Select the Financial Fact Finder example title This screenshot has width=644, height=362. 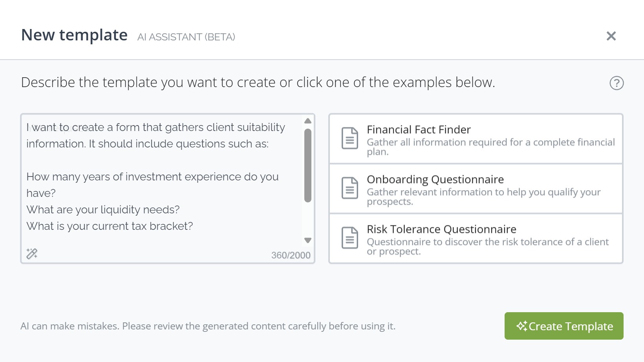(419, 130)
